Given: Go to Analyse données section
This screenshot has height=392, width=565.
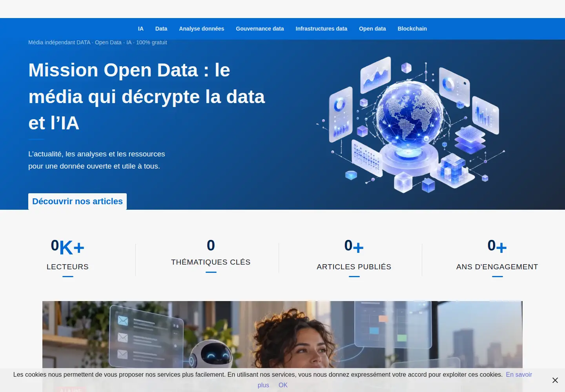Looking at the screenshot, I should tap(202, 29).
